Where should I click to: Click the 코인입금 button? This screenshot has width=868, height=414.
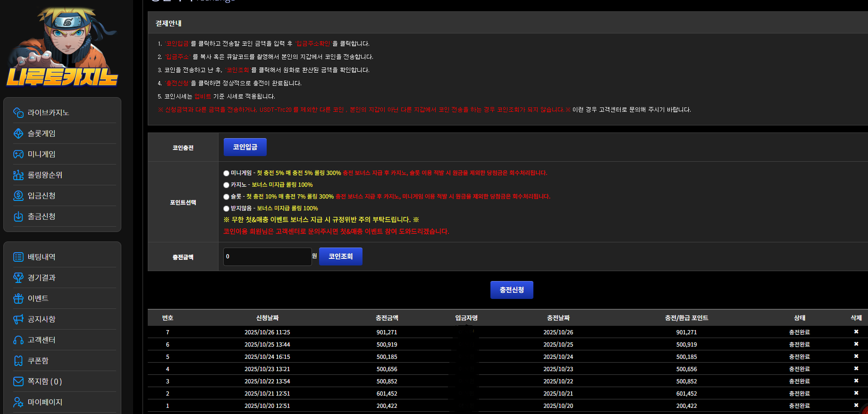(245, 147)
